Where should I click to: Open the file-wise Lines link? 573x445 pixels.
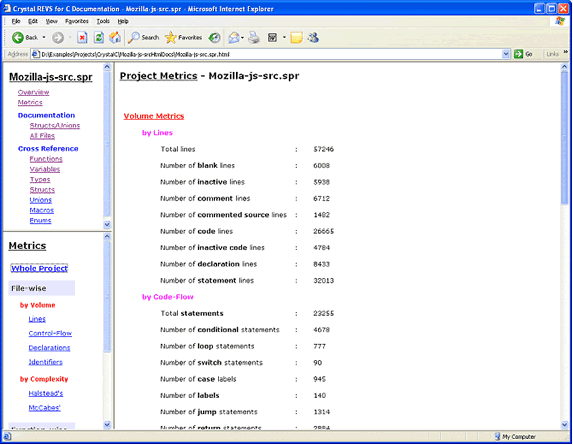click(37, 319)
